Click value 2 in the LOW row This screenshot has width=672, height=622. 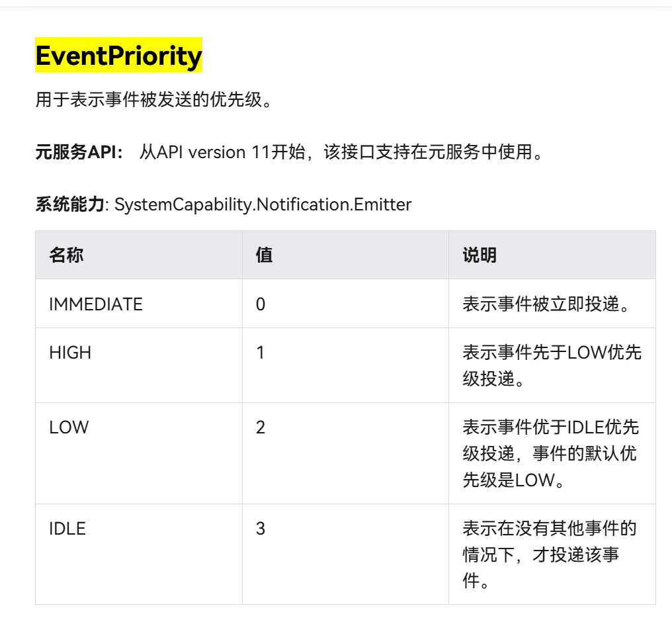click(261, 427)
